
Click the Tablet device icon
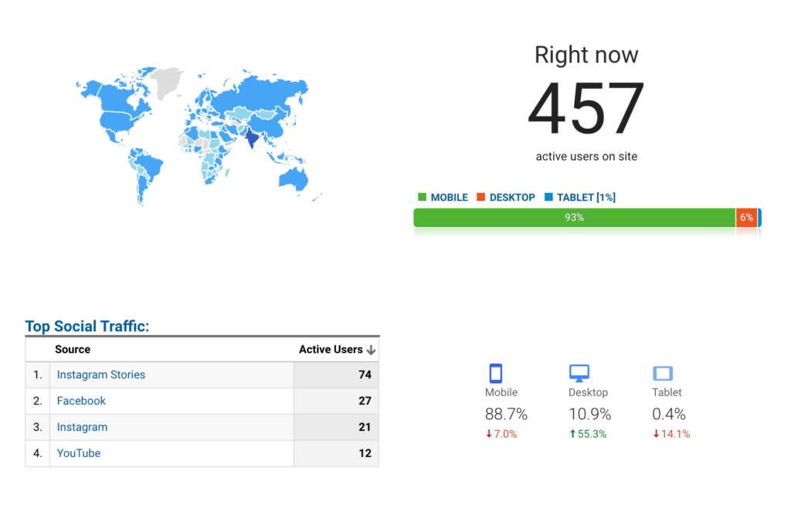(x=662, y=373)
